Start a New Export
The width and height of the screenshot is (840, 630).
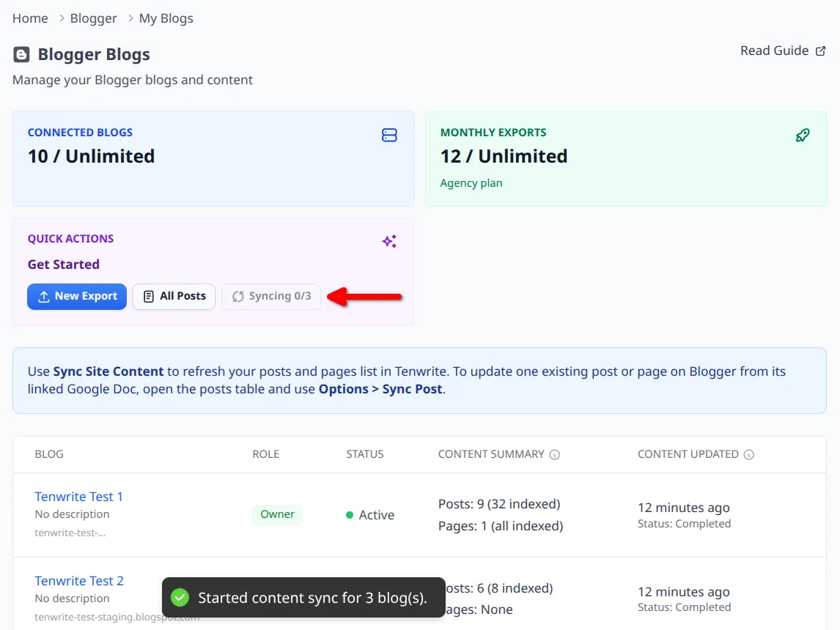point(77,297)
